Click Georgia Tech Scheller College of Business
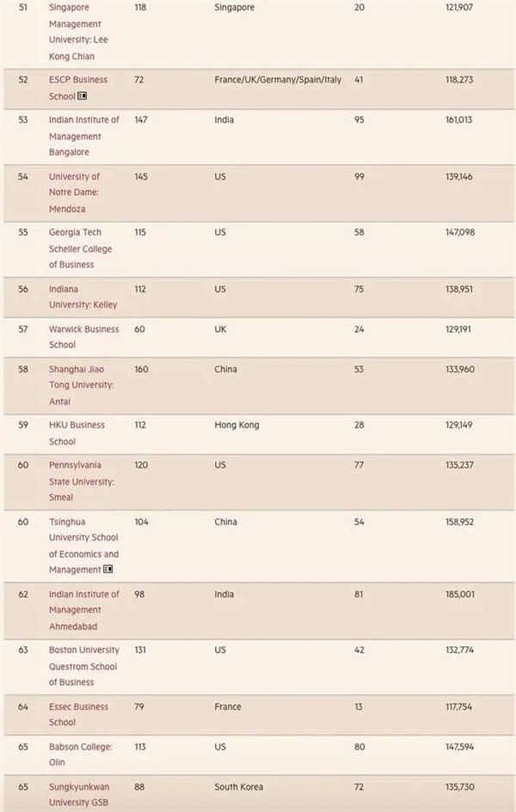This screenshot has width=516, height=812. tap(80, 248)
